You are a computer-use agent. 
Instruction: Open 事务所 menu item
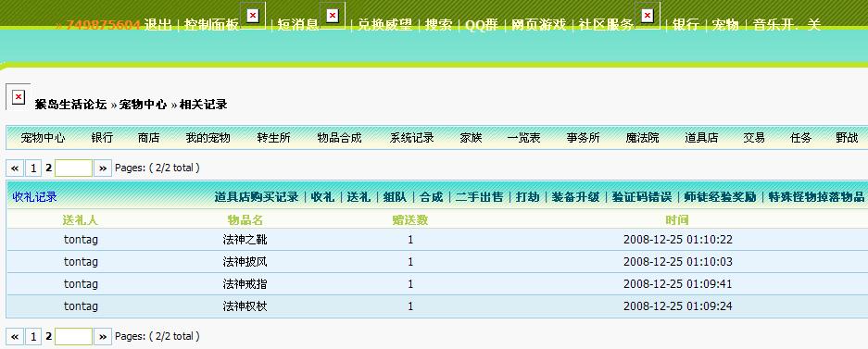coord(583,138)
